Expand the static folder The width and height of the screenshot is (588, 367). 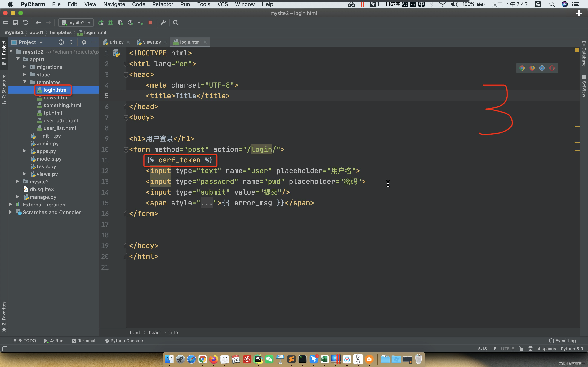pyautogui.click(x=24, y=74)
